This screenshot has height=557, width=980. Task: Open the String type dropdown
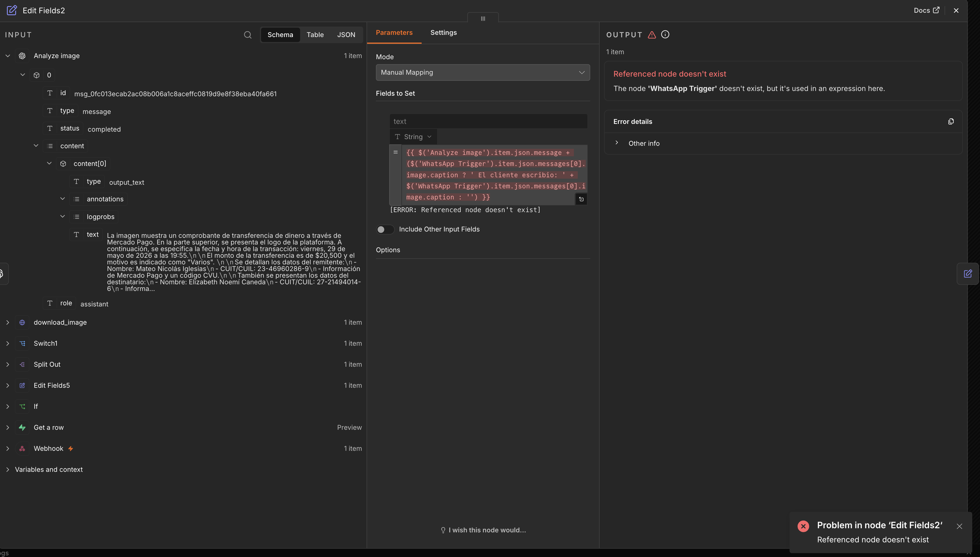(413, 137)
